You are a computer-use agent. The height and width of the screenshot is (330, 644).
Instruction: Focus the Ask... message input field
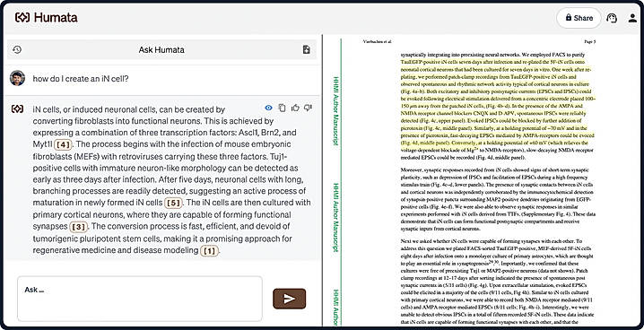(140, 299)
